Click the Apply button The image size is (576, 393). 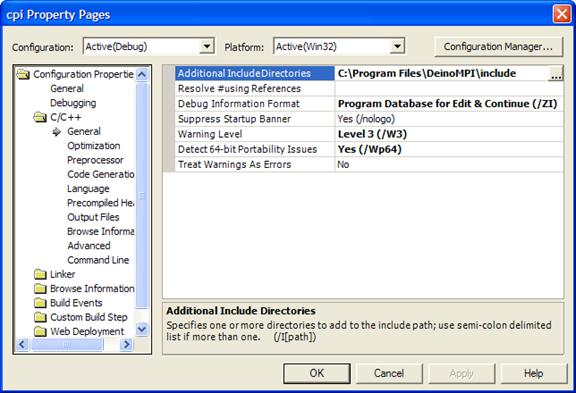tap(461, 374)
